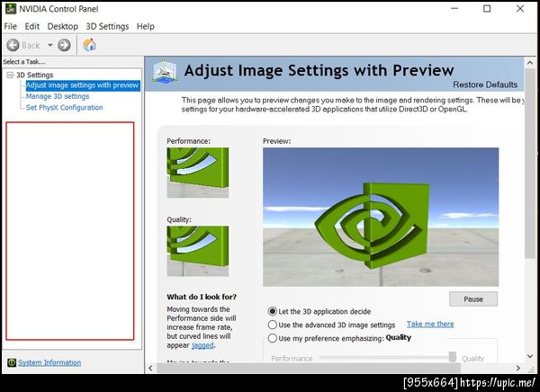Click the 'Adjust Image Settings with Preview' title
The width and height of the screenshot is (540, 392).
pos(319,70)
